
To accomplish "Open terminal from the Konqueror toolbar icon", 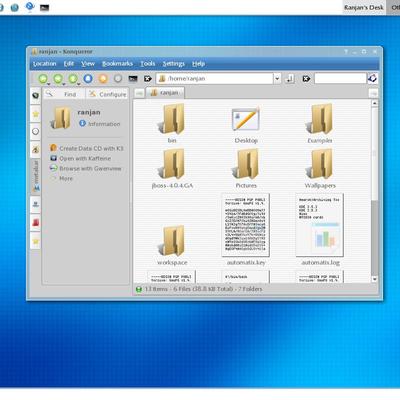I will coord(133,79).
